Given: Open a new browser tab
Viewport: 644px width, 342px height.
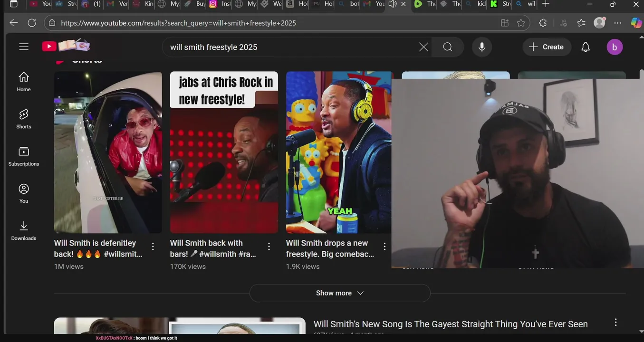Looking at the screenshot, I should [546, 4].
